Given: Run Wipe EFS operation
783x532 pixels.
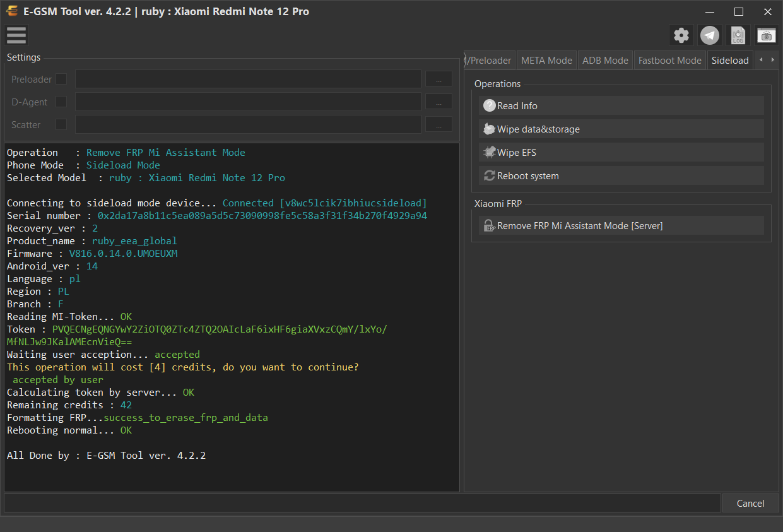Looking at the screenshot, I should click(621, 153).
